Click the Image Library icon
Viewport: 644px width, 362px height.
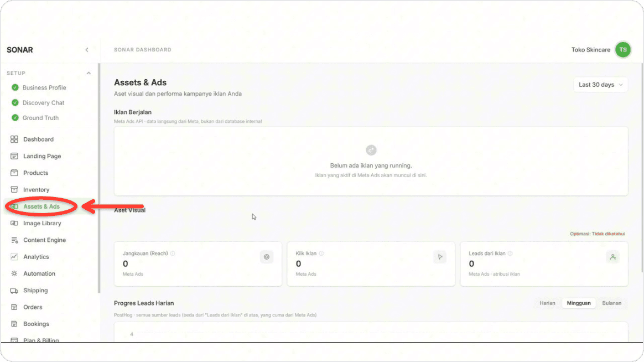coord(14,223)
